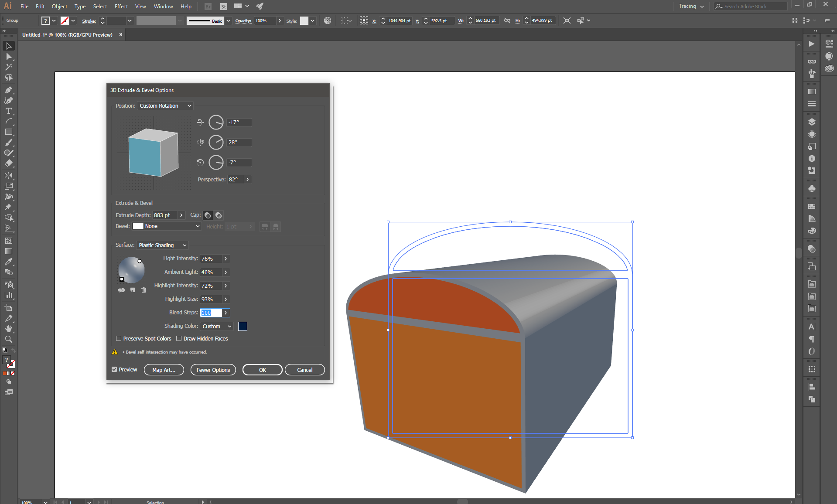
Task: Click the fill and stroke swap control
Action: point(13,351)
